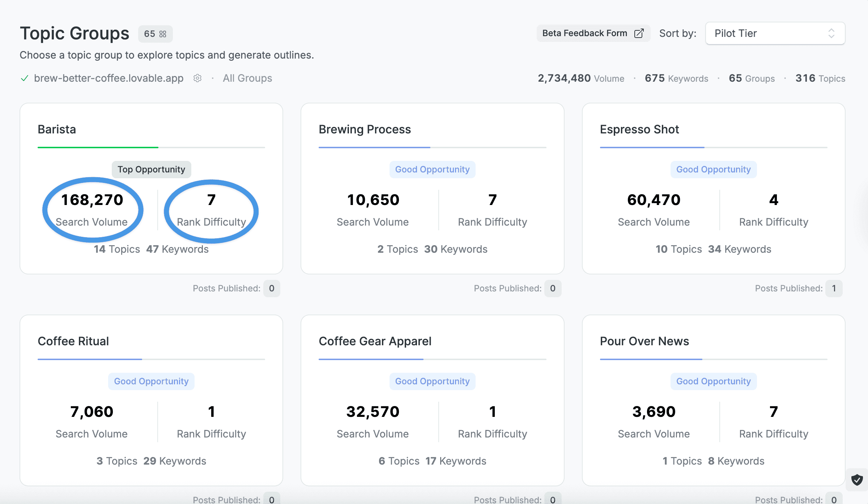The width and height of the screenshot is (868, 504).
Task: Click the 47 Keywords count
Action: click(x=177, y=249)
